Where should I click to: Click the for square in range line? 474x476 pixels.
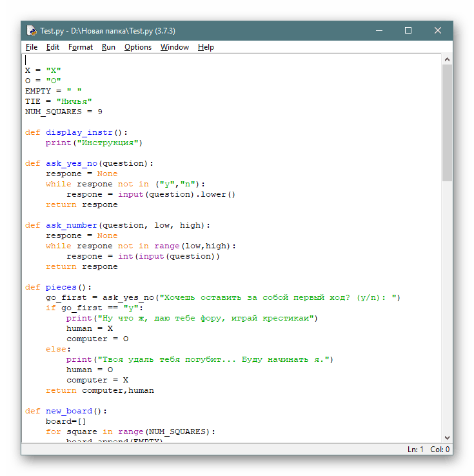tap(130, 431)
